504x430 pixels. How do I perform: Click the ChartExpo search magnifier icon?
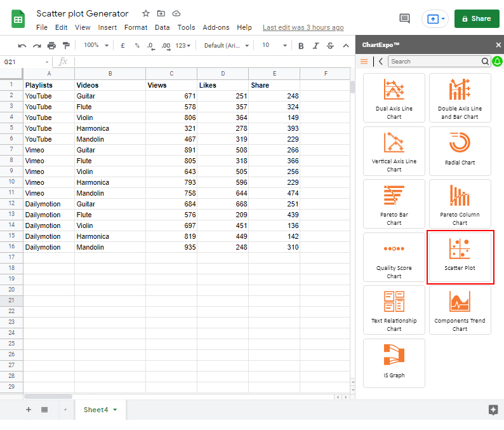485,61
